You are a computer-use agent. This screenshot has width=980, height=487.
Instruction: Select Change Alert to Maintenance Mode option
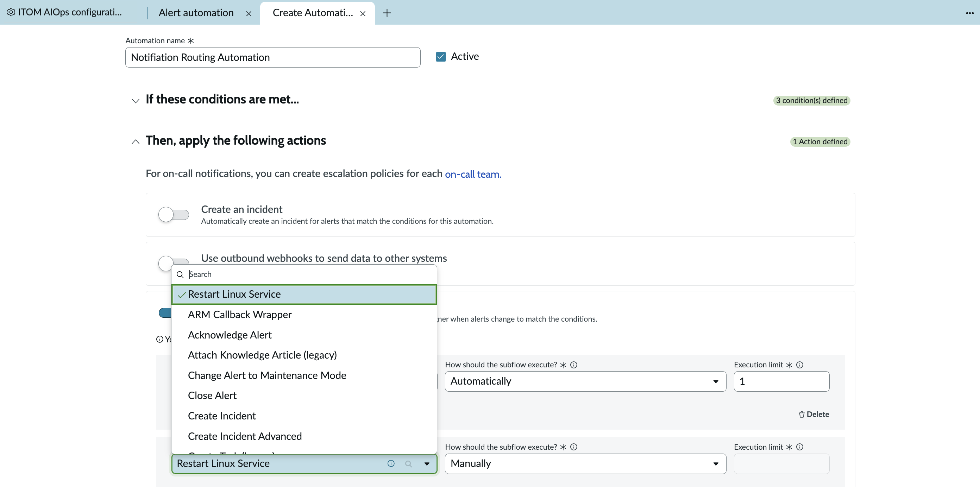tap(304, 375)
